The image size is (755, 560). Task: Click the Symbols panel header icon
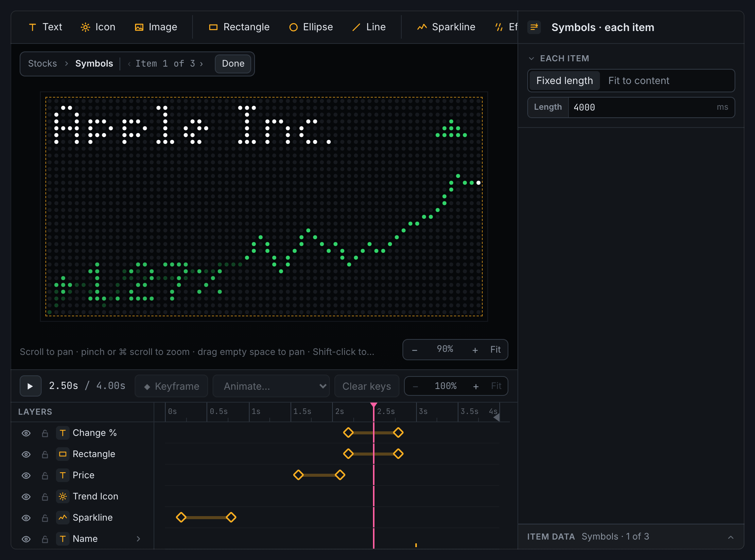coord(534,27)
